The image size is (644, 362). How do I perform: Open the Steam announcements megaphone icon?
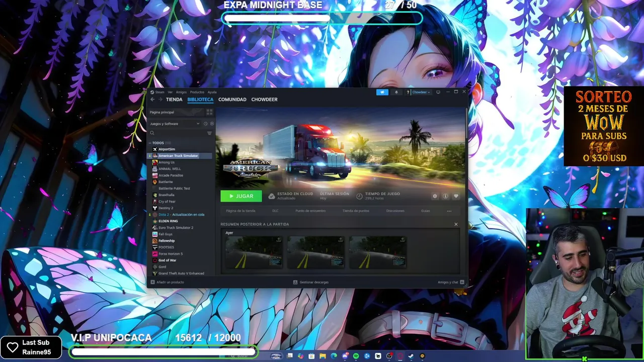[382, 92]
